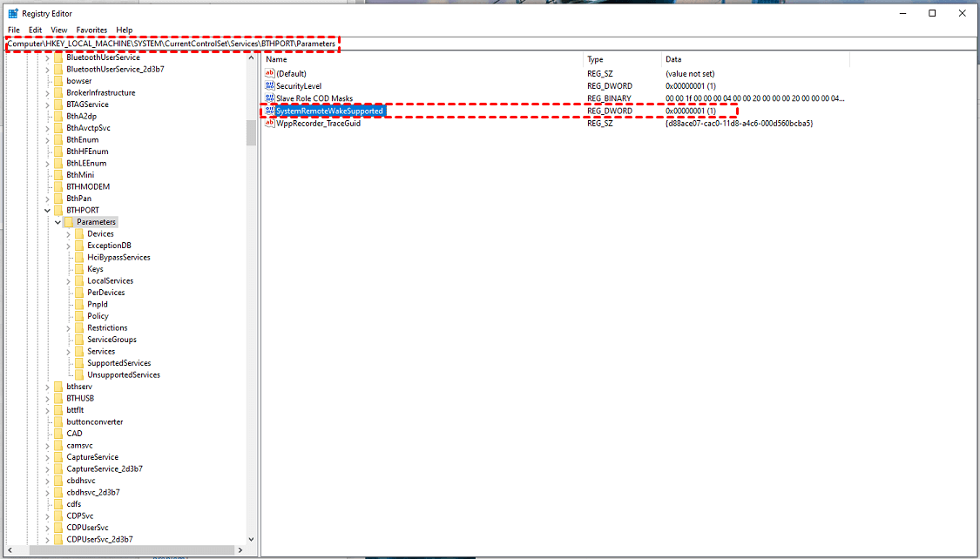Select the CDPUserSvc_2d3b7 key
The width and height of the screenshot is (980, 559).
pos(99,539)
